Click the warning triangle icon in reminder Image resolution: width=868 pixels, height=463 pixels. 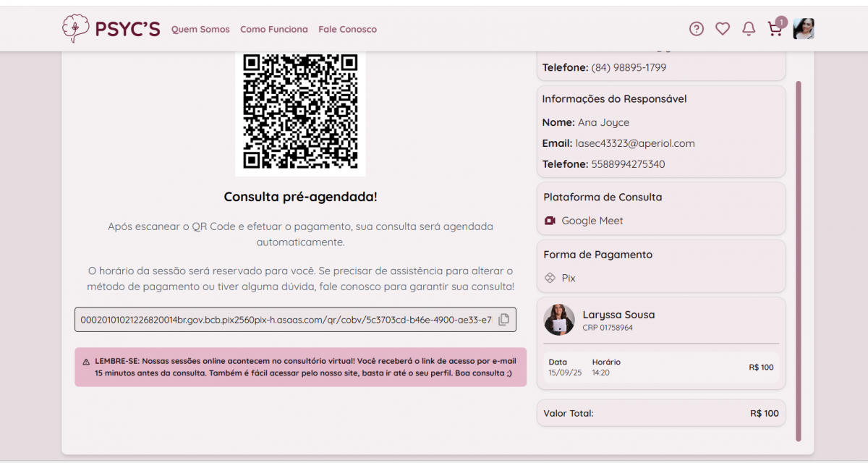tap(86, 361)
